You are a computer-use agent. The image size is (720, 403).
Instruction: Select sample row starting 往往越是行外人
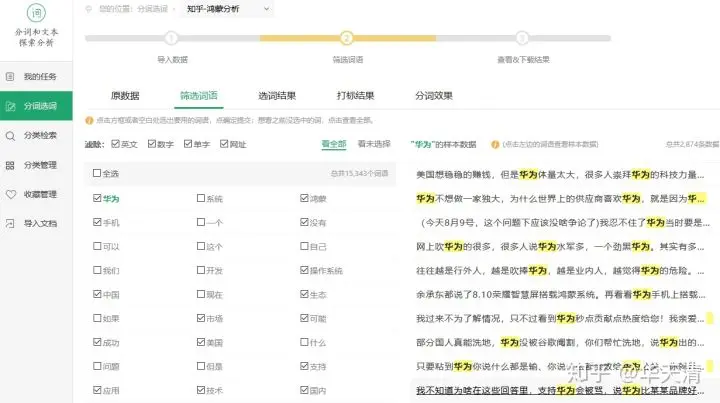(x=560, y=270)
